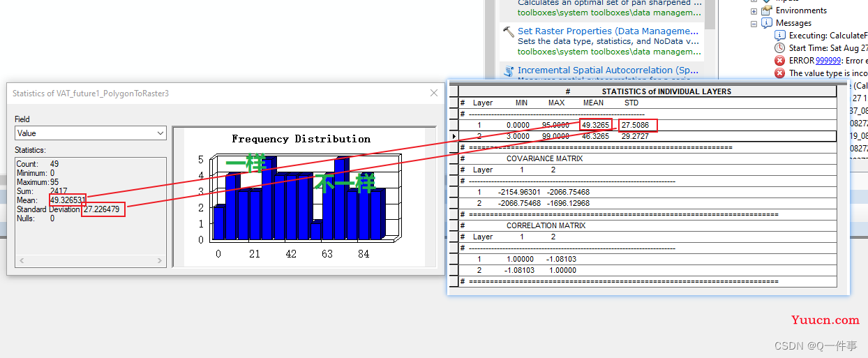
Task: Click the 'CORRELATION MATRIX' heading row
Action: 648,225
